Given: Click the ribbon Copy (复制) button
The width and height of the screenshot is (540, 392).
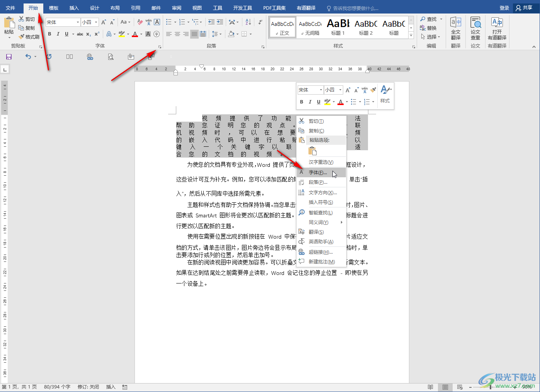Looking at the screenshot, I should [x=27, y=28].
